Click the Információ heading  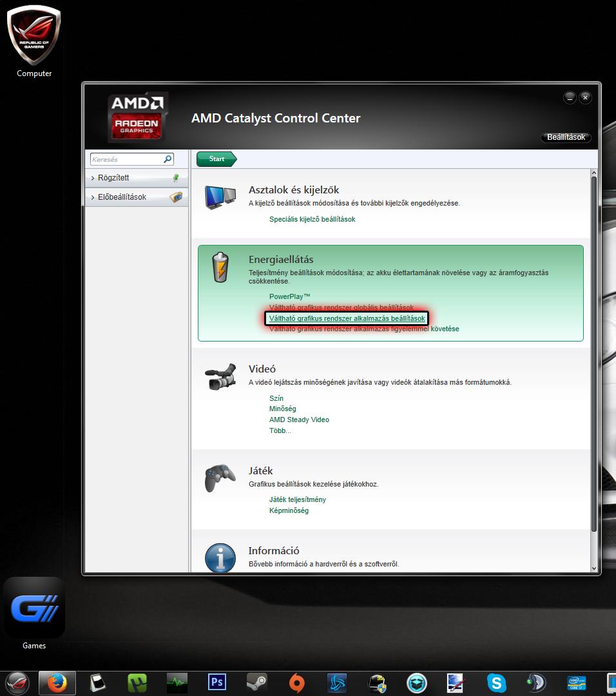tap(274, 551)
